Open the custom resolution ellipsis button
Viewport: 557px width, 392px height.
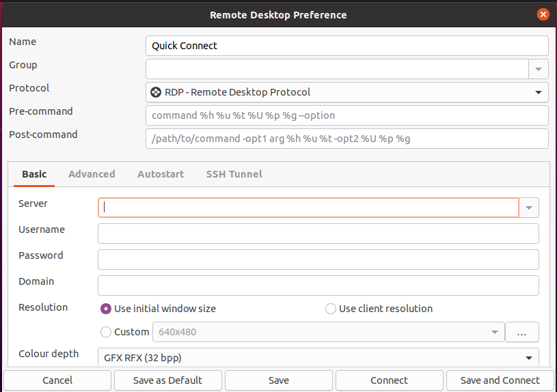[x=522, y=332]
